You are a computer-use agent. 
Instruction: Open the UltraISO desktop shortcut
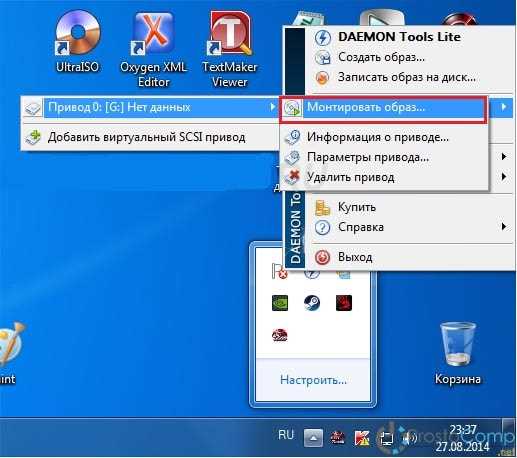(77, 42)
